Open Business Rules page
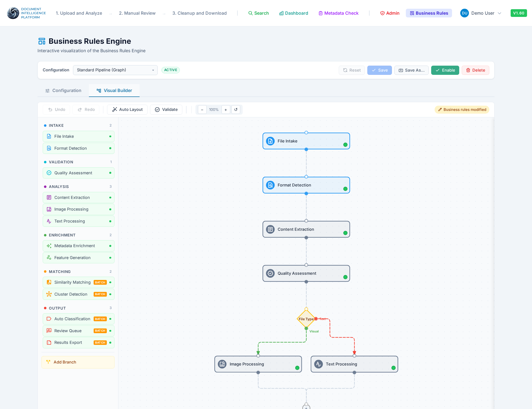This screenshot has width=532, height=409. [429, 13]
